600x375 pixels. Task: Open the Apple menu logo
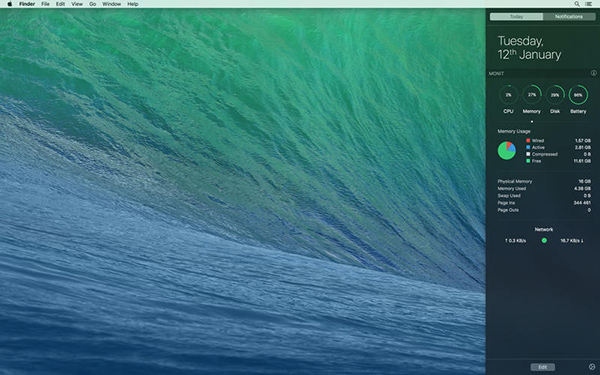tap(10, 4)
